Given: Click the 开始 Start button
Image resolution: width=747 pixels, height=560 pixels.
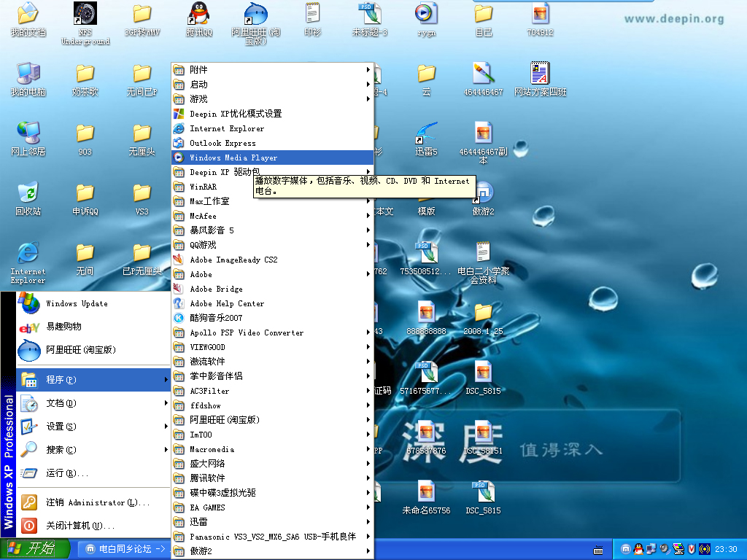Looking at the screenshot, I should (x=35, y=549).
